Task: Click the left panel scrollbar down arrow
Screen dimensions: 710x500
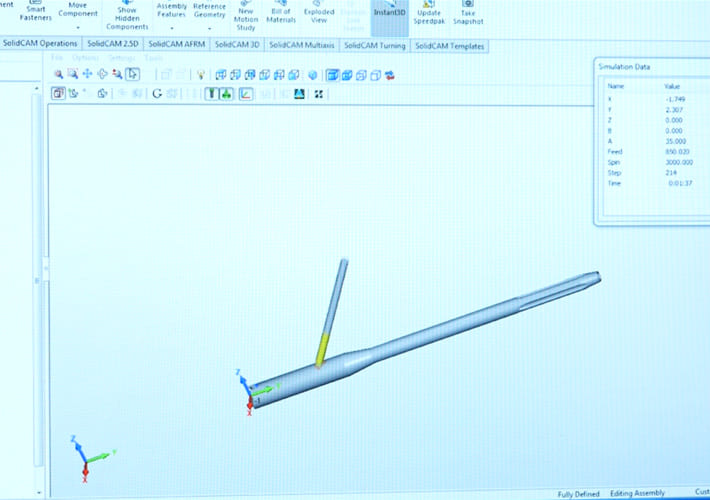Action: click(x=38, y=492)
